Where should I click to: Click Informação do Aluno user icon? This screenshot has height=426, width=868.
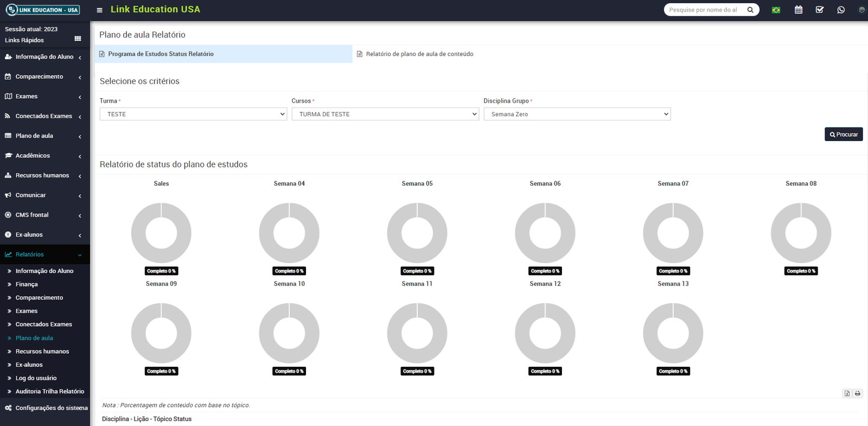coord(8,56)
